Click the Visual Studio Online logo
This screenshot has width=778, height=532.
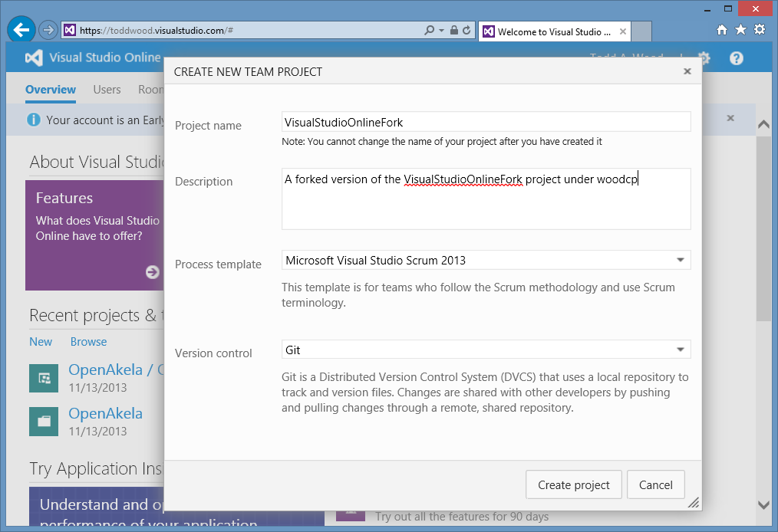click(x=34, y=58)
